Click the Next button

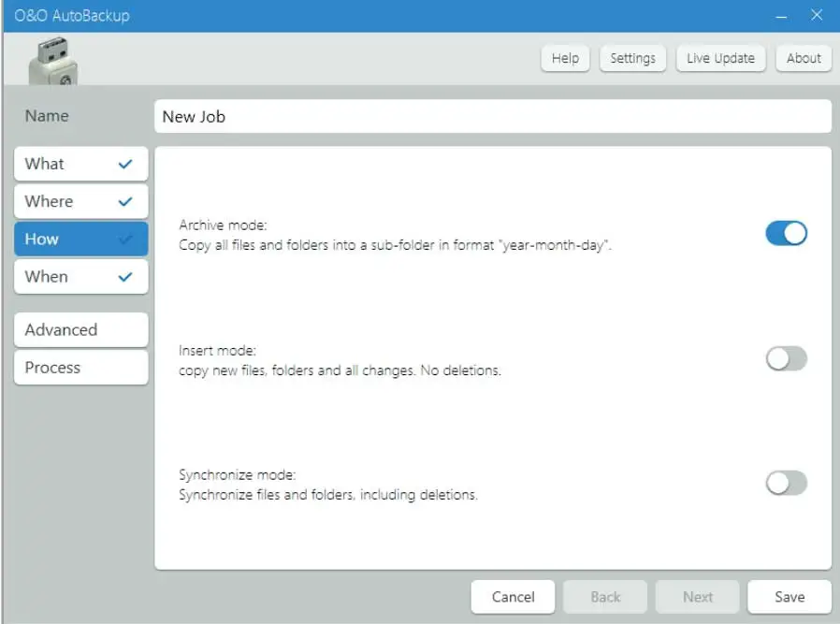pos(698,597)
